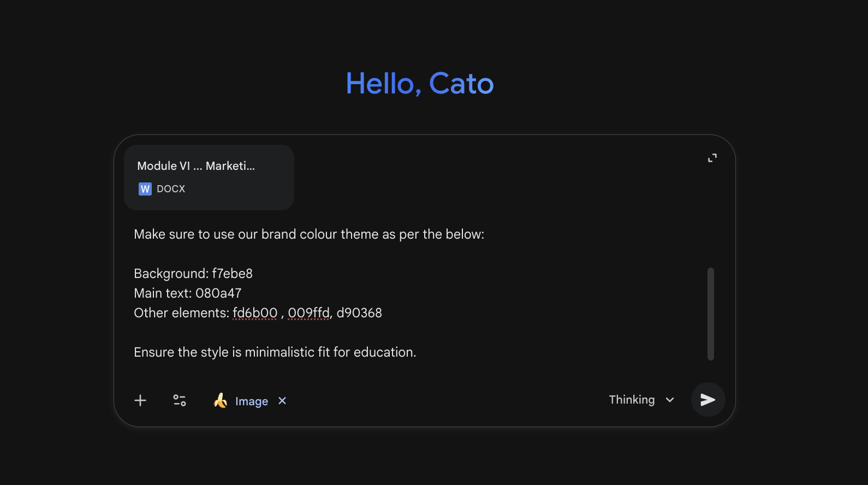
Task: Click the DOCX file type label
Action: [171, 189]
